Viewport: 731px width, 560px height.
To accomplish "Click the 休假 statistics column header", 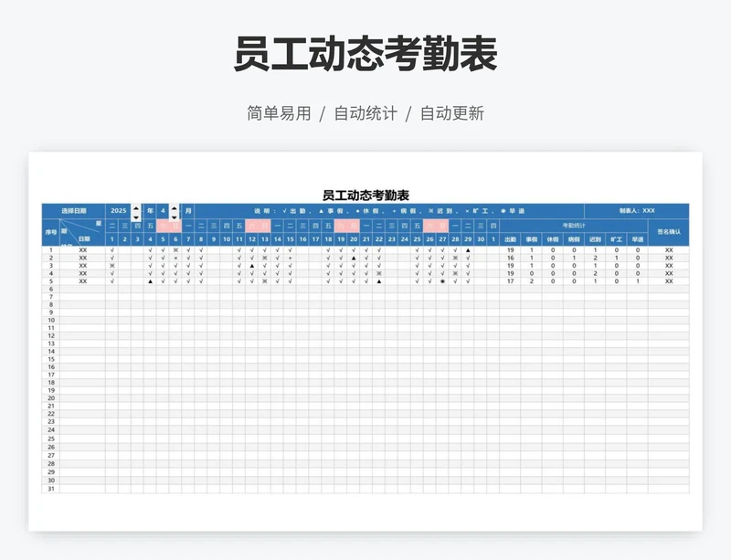I will [x=553, y=239].
